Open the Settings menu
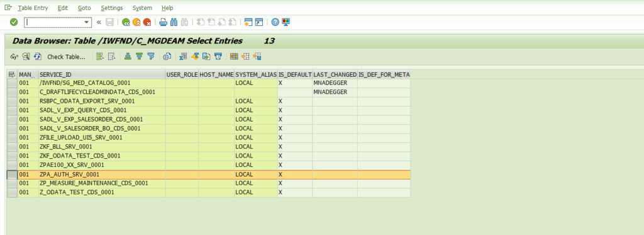This screenshot has height=235, width=644. (112, 8)
